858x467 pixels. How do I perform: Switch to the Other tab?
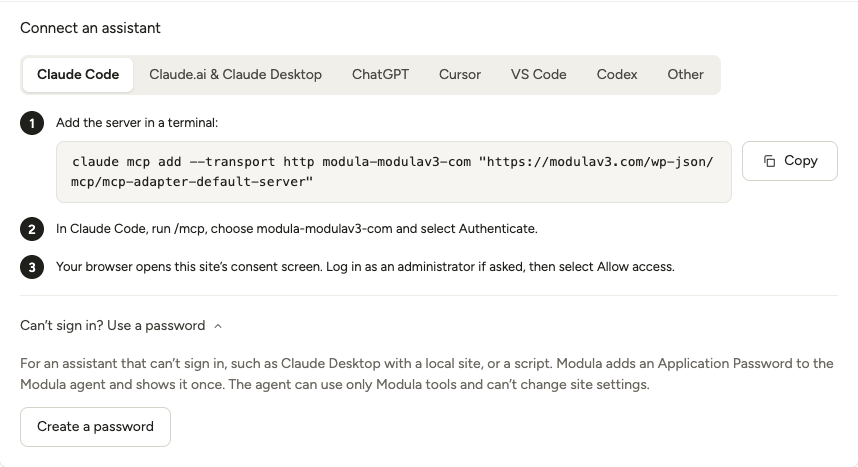point(685,74)
